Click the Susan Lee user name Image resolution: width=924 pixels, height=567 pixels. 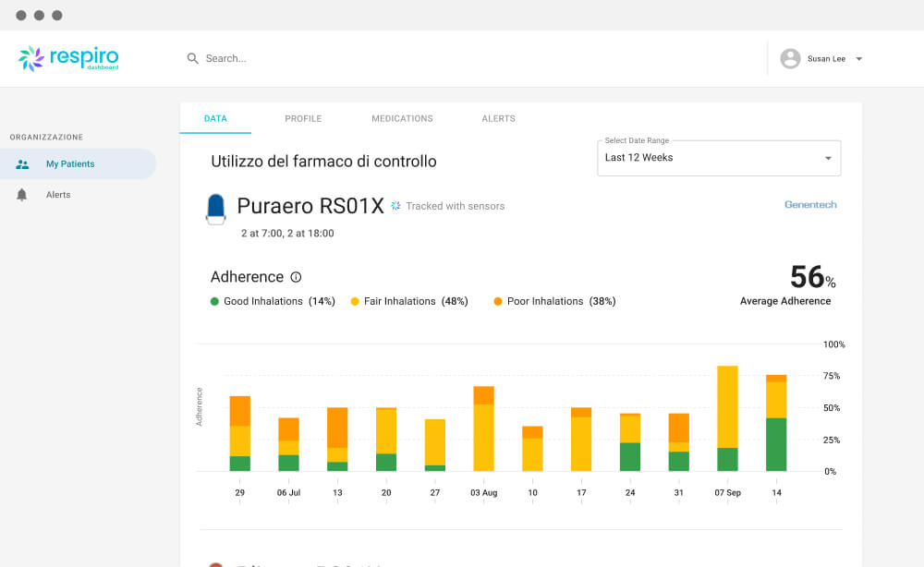pos(826,59)
